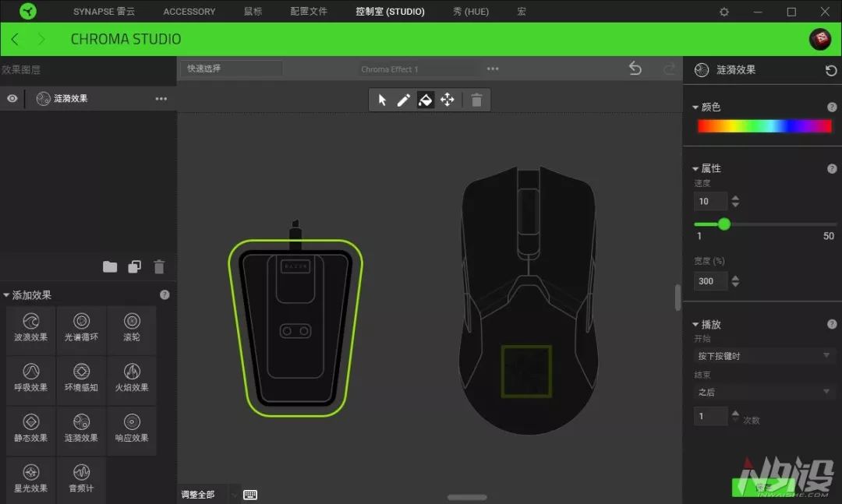Open the keyboard icon at canvas bottom
The image size is (842, 504).
(250, 495)
